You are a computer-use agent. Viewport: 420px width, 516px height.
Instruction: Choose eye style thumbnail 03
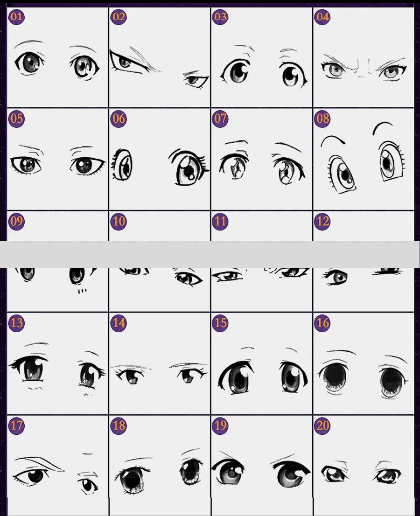[261, 57]
